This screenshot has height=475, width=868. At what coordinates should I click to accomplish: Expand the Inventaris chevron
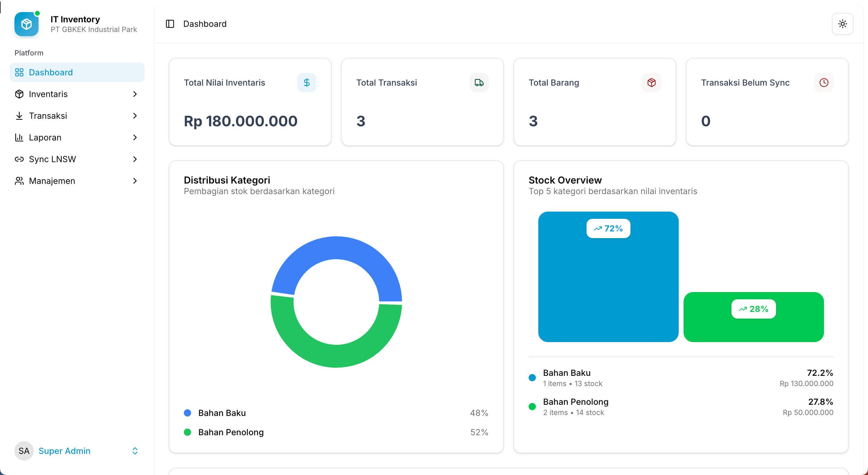135,94
